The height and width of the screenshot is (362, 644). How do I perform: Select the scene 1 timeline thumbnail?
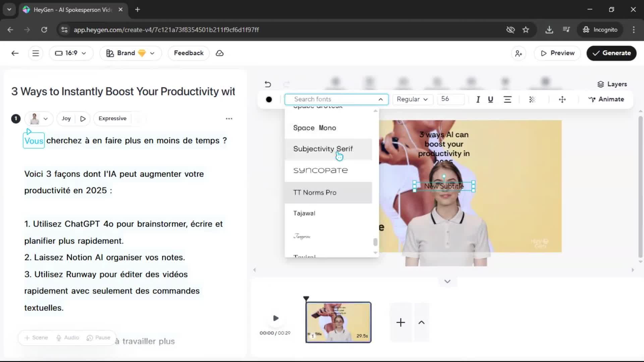click(338, 322)
